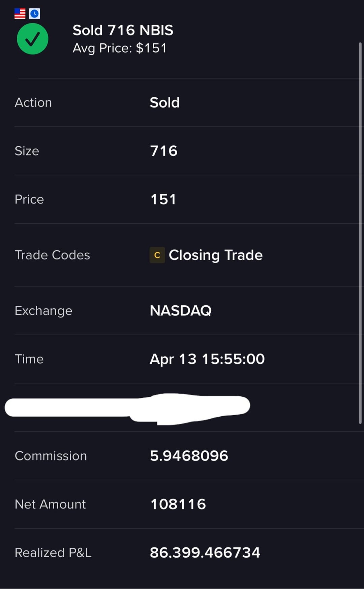Select the Net Amount value 108116

(178, 504)
